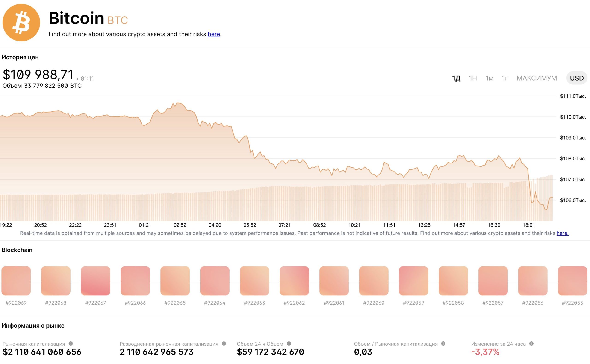Open block #922067 tile
Image resolution: width=590 pixels, height=364 pixels.
96,281
